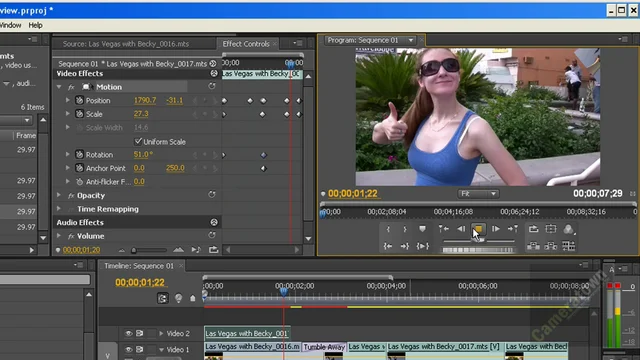Open the Fit zoom level dropdown
This screenshot has width=640, height=360.
(x=478, y=193)
